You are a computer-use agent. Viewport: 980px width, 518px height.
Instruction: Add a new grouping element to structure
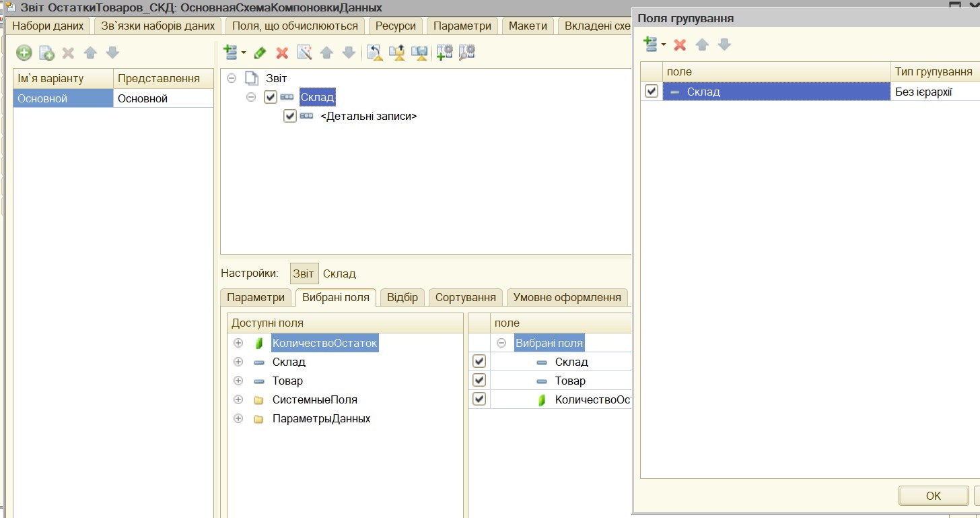coord(231,52)
